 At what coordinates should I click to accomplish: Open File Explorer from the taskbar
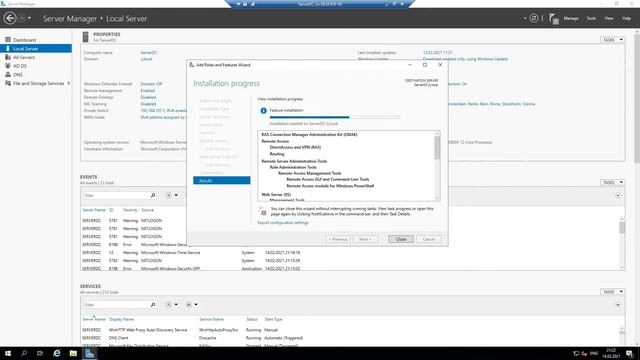pos(73,353)
